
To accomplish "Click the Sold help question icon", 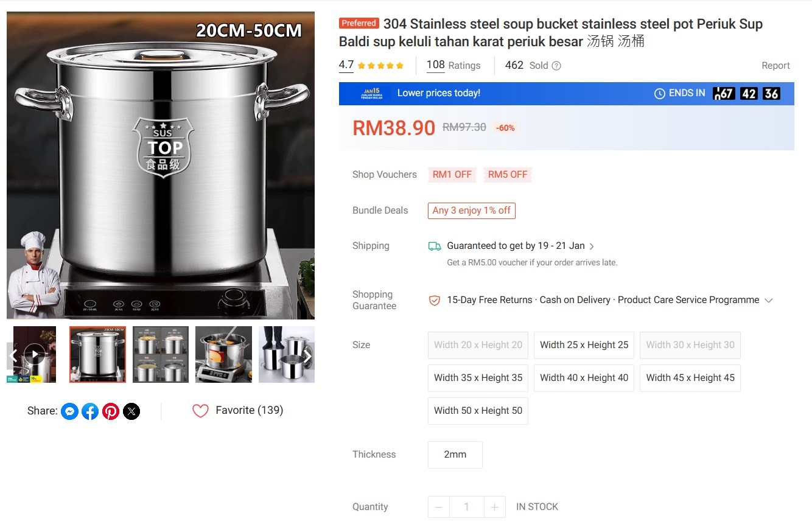I will [556, 66].
